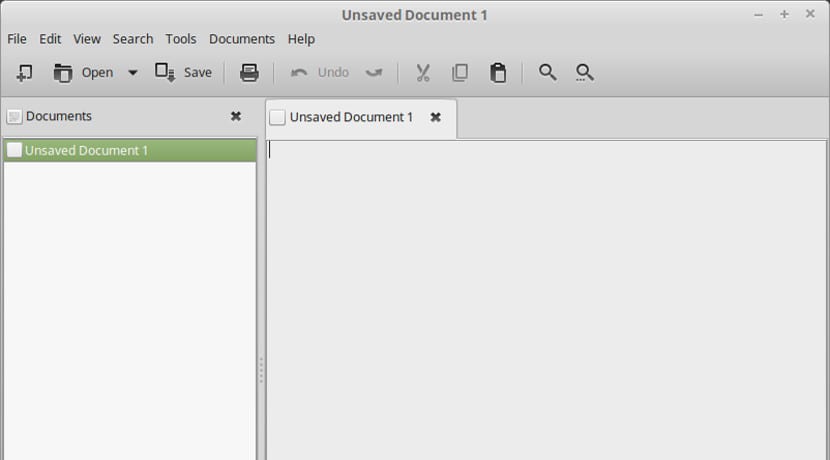Open the View menu
Screen dimensions: 830x460
coord(87,39)
